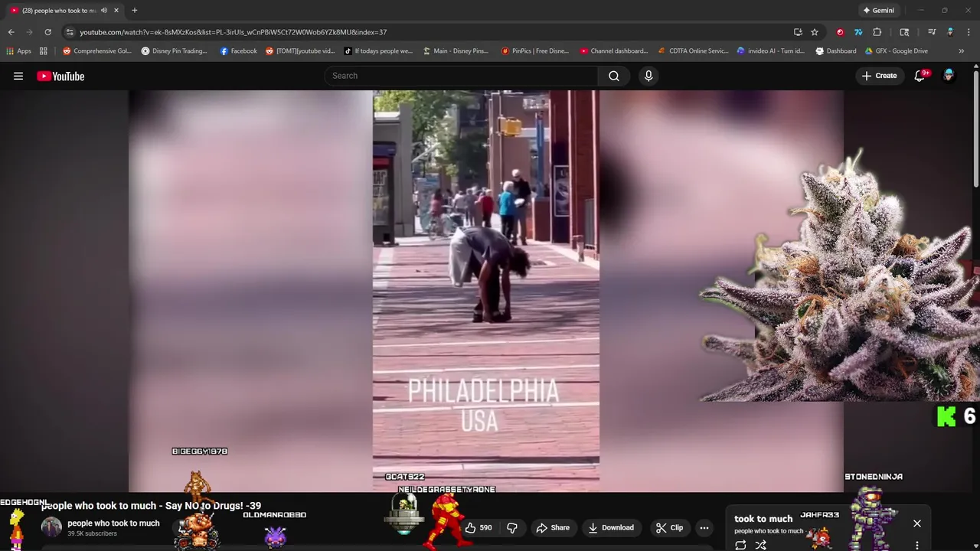Open the Comprehensive Gol... bookmark
This screenshot has width=980, height=551.
click(x=97, y=51)
